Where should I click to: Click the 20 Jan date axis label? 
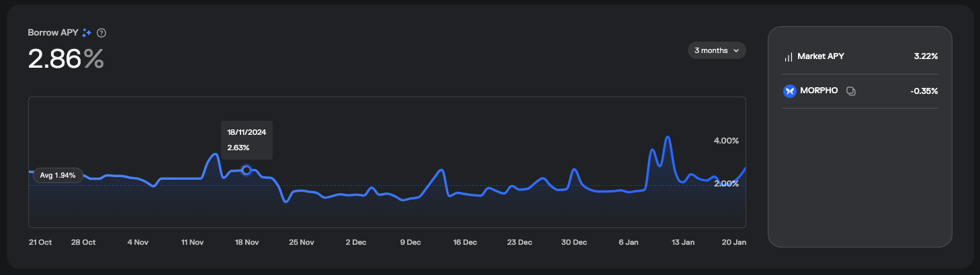(x=734, y=242)
